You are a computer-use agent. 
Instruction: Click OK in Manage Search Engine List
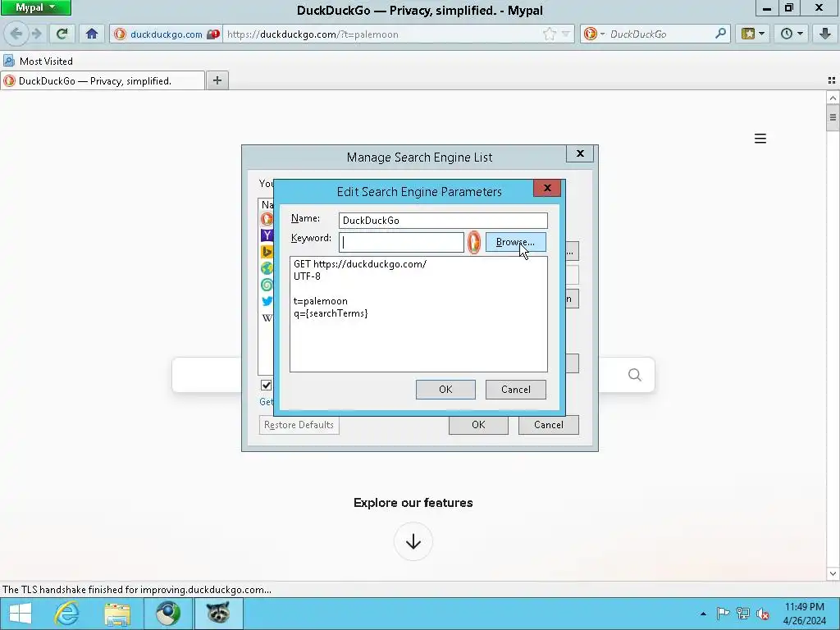pos(478,425)
